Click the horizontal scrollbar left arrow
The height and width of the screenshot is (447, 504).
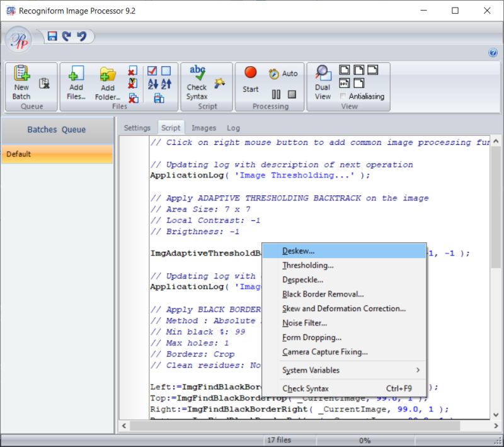tap(124, 426)
